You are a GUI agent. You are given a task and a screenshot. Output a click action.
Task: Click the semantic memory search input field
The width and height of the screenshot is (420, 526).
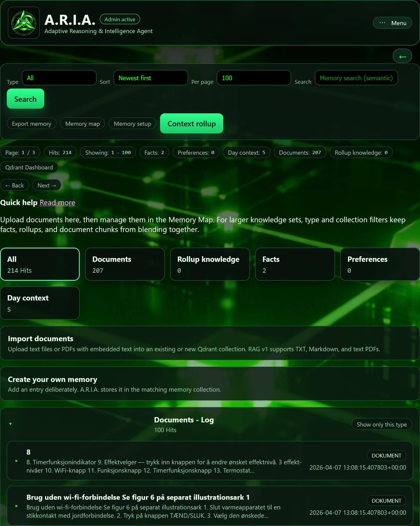(356, 78)
